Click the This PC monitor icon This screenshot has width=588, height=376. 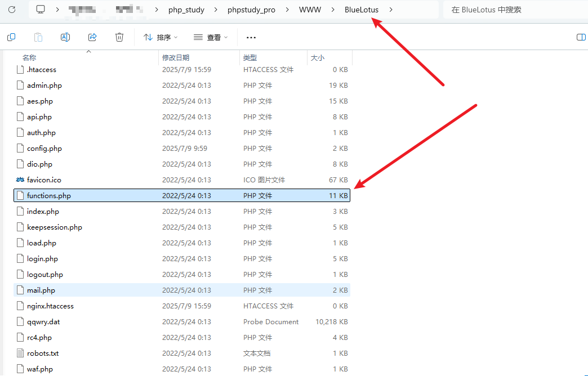41,10
